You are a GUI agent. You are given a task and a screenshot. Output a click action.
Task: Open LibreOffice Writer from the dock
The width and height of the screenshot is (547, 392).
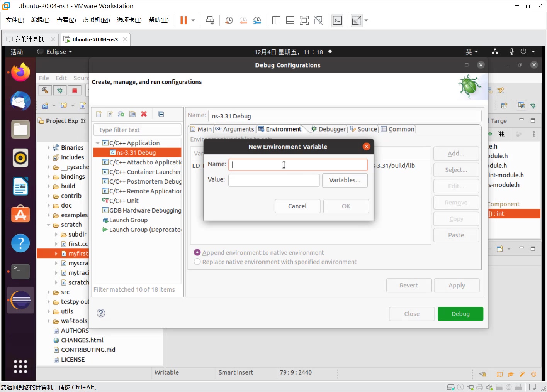(x=20, y=186)
